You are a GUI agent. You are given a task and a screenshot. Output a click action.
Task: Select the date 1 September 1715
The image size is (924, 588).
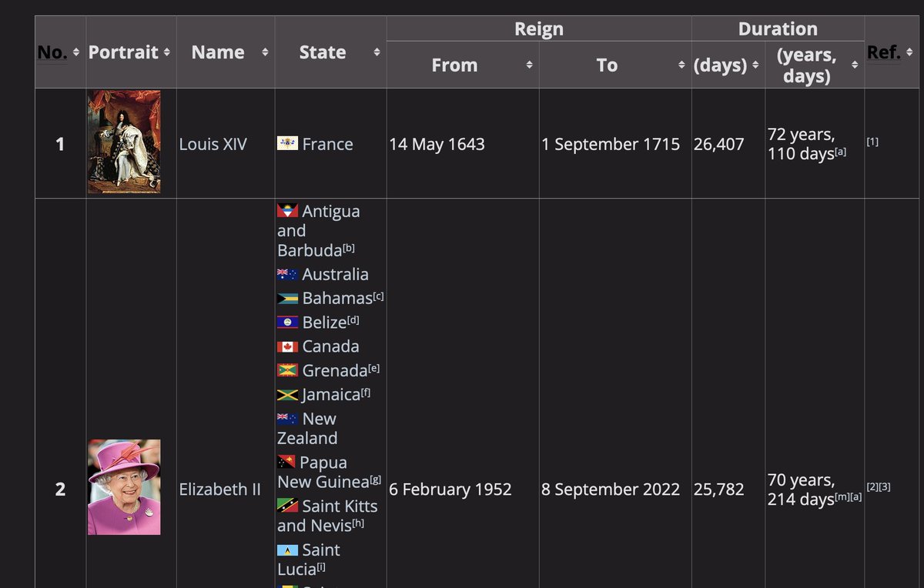tap(611, 144)
